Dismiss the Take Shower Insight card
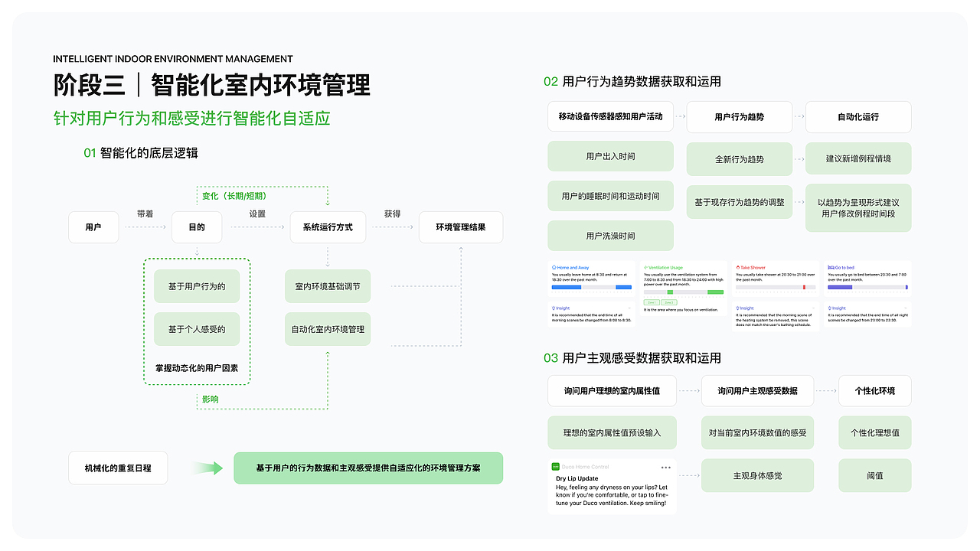This screenshot has height=551, width=980. 814,307
